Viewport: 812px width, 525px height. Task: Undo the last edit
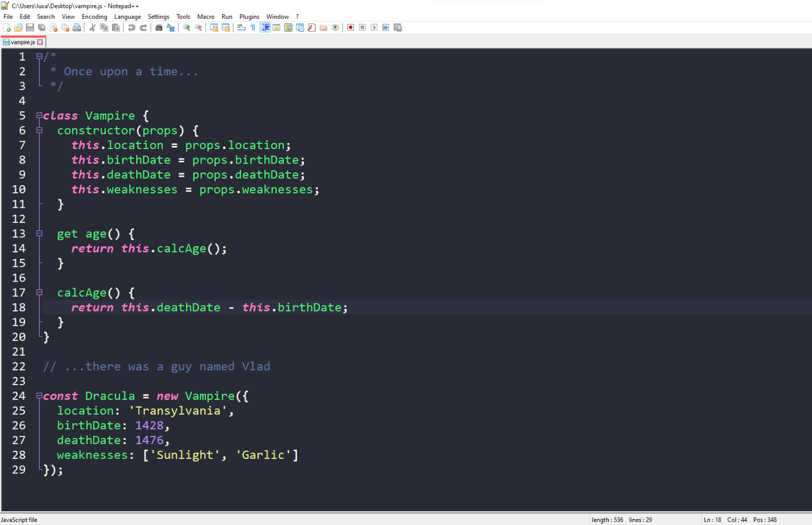point(131,27)
